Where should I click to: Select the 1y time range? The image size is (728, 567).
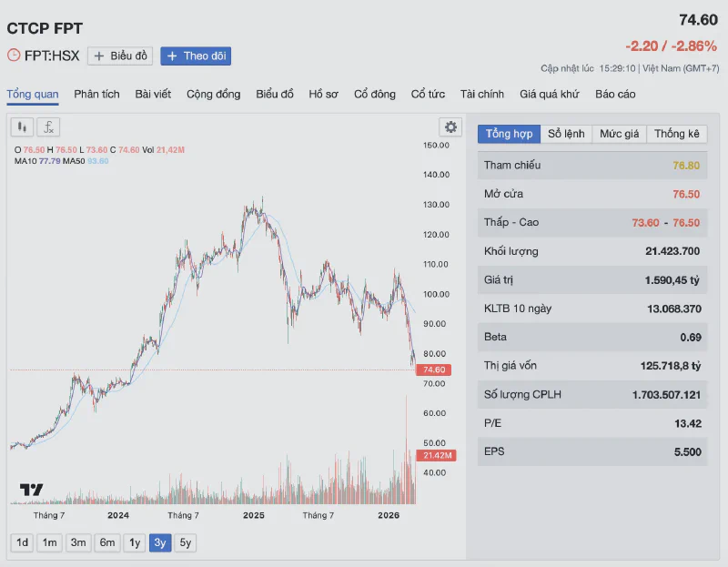(x=135, y=542)
